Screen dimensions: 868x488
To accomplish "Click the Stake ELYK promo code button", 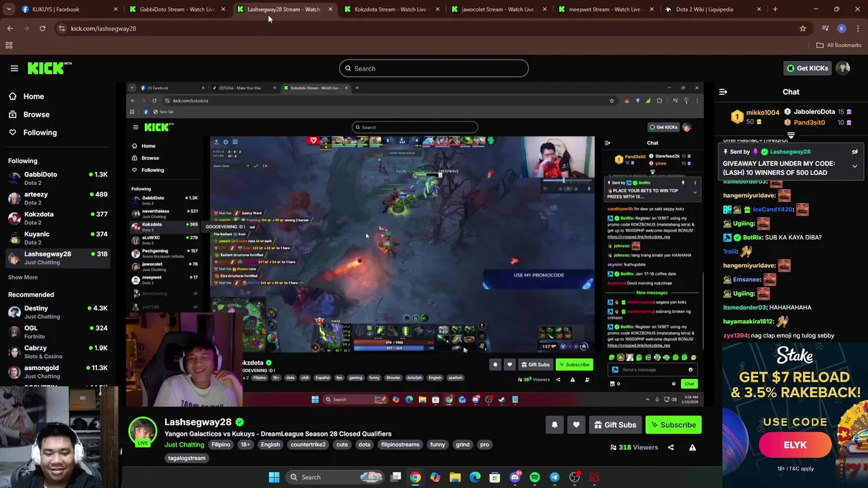I will pos(795,445).
